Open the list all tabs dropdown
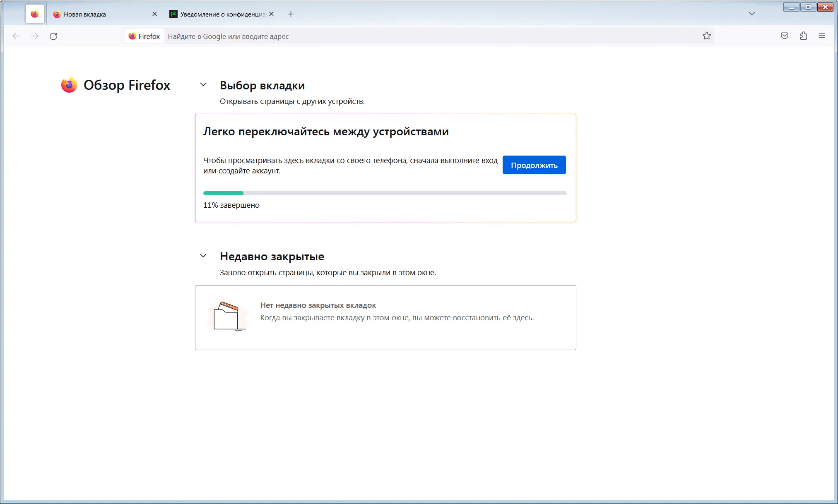Image resolution: width=838 pixels, height=504 pixels. [752, 14]
